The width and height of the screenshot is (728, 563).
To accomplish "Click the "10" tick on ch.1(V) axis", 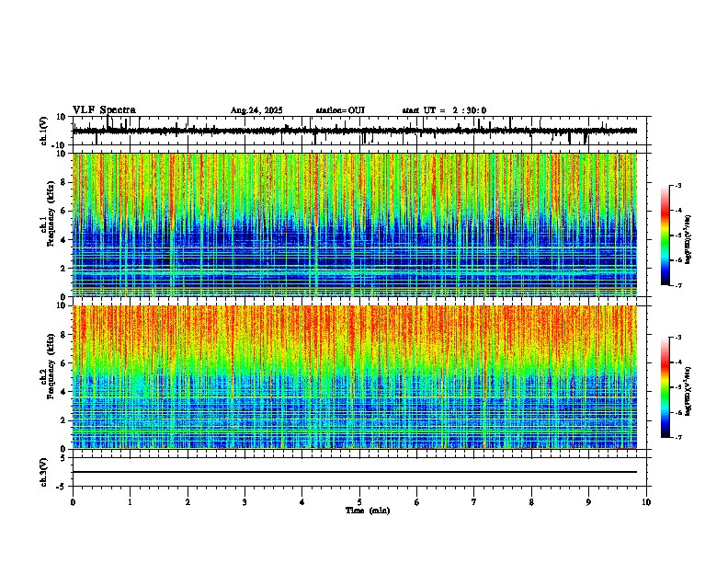I will [x=62, y=117].
